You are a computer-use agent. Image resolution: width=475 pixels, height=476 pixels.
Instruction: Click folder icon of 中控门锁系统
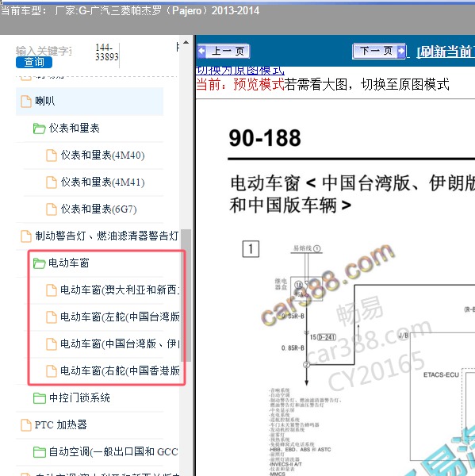tap(39, 398)
